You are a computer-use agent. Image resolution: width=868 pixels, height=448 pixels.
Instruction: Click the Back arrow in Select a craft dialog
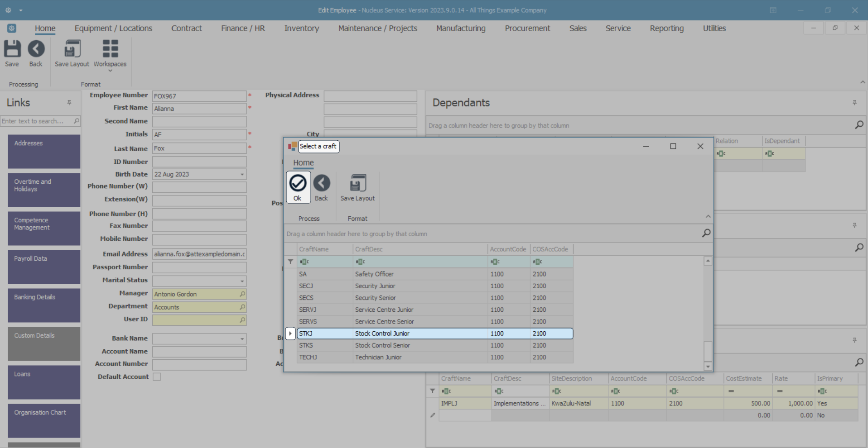click(x=321, y=184)
